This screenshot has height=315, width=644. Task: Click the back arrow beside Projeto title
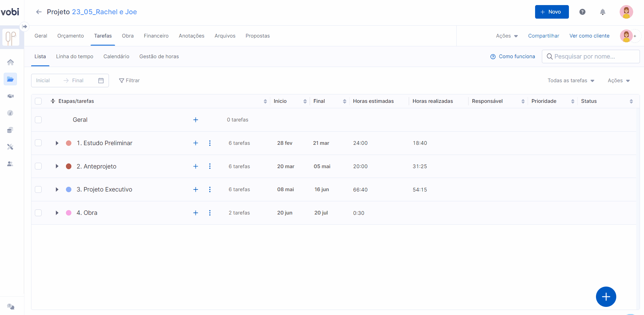pyautogui.click(x=39, y=12)
